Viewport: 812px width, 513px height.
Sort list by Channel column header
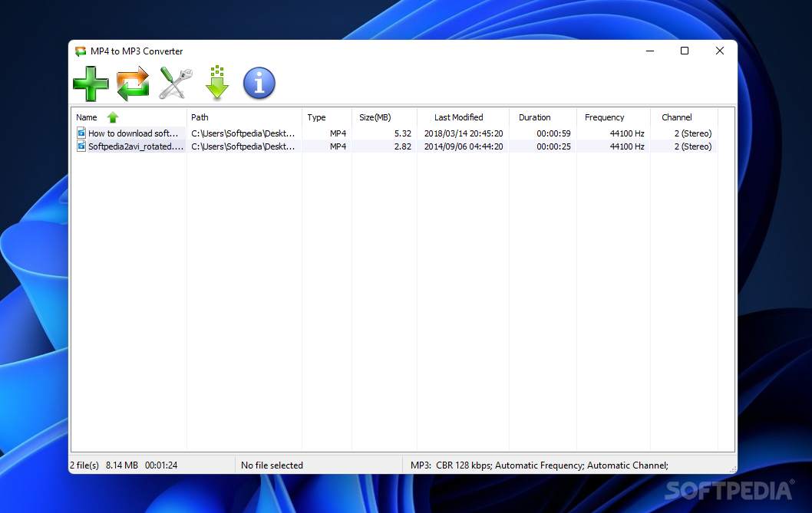(x=684, y=117)
